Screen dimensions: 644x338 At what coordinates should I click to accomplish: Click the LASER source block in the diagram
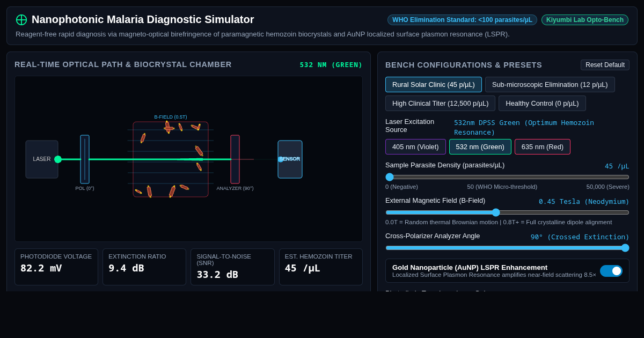click(x=42, y=159)
